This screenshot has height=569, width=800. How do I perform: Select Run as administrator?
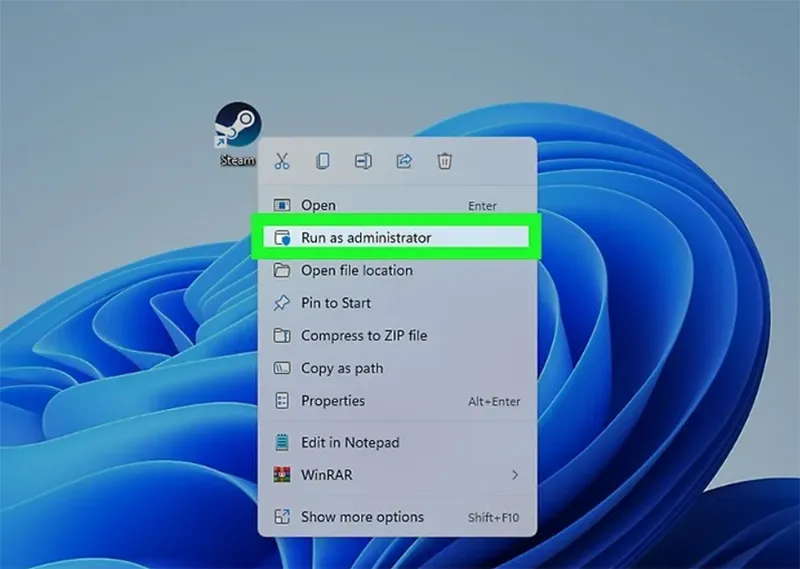tap(397, 238)
